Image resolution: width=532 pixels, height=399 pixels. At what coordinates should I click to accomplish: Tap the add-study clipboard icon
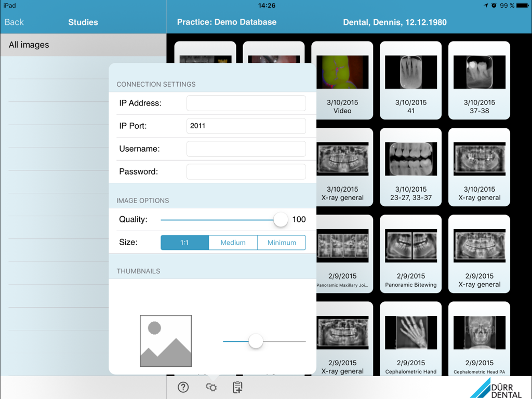tap(237, 387)
